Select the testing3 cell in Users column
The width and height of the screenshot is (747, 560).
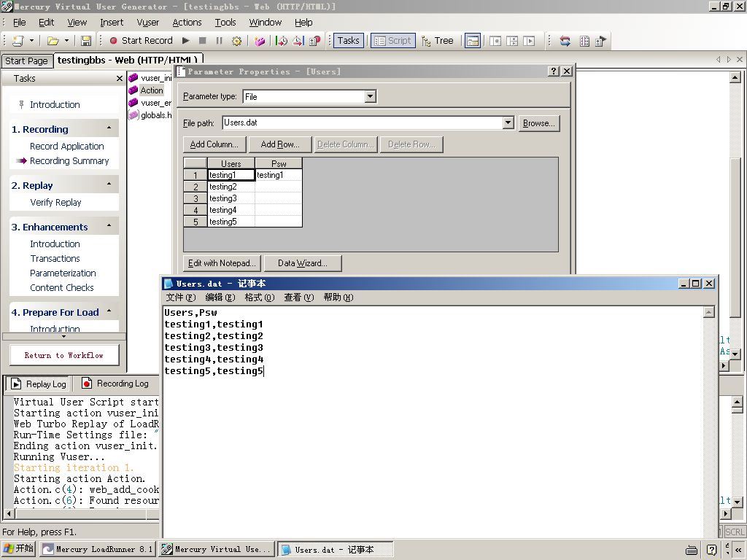231,198
